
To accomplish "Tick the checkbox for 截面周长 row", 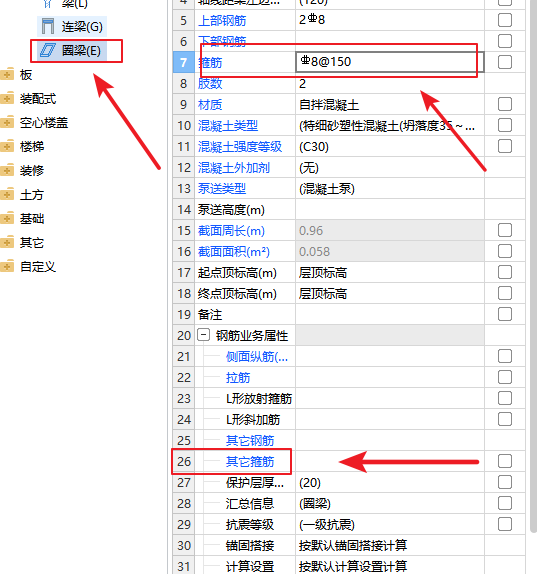I will click(504, 230).
